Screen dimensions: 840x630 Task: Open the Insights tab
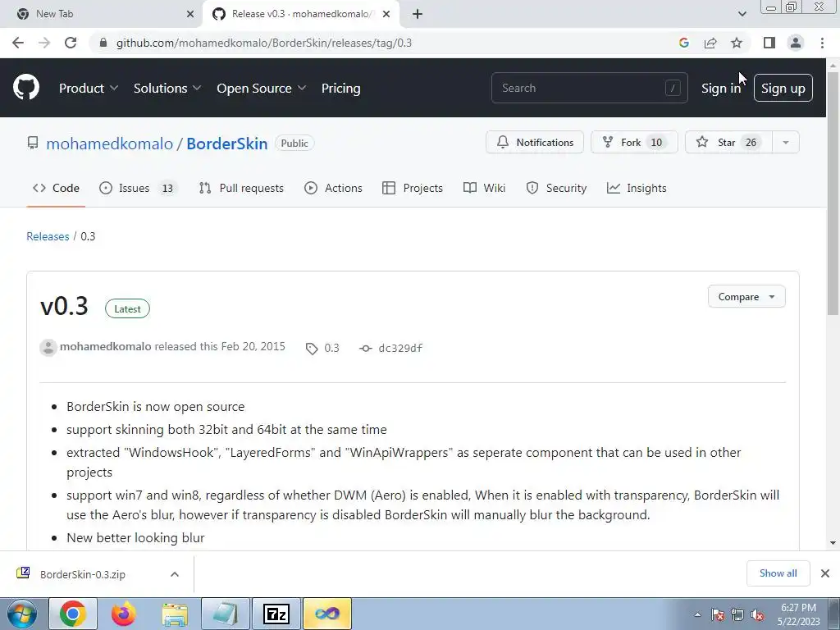click(x=637, y=188)
